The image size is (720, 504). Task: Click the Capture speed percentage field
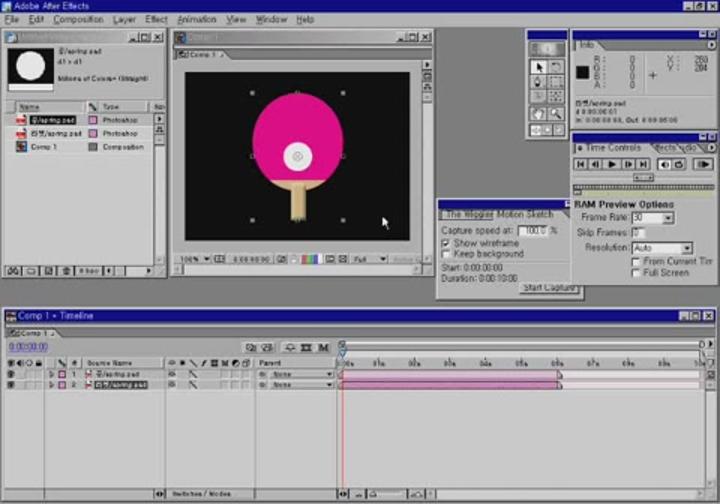click(x=533, y=230)
